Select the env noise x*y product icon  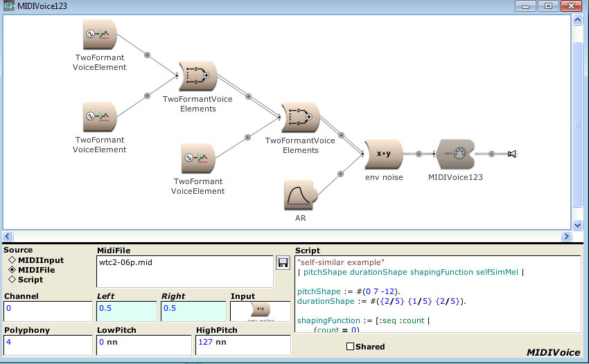click(x=383, y=154)
